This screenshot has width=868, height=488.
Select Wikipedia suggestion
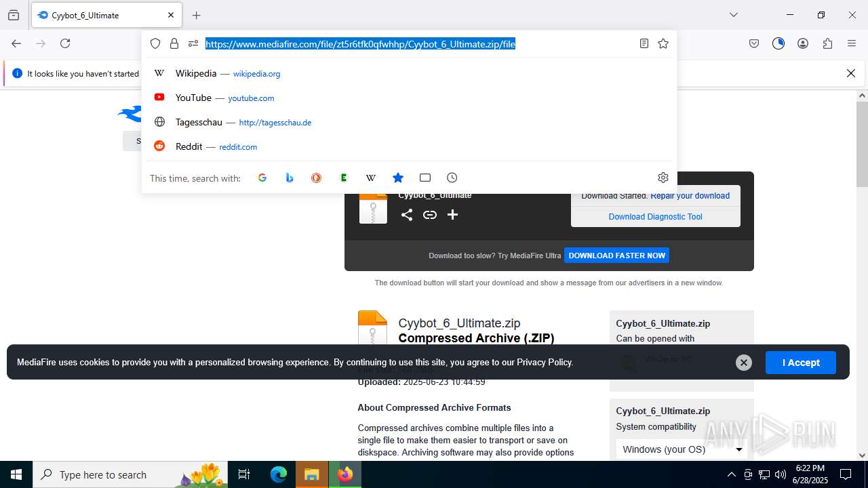409,73
